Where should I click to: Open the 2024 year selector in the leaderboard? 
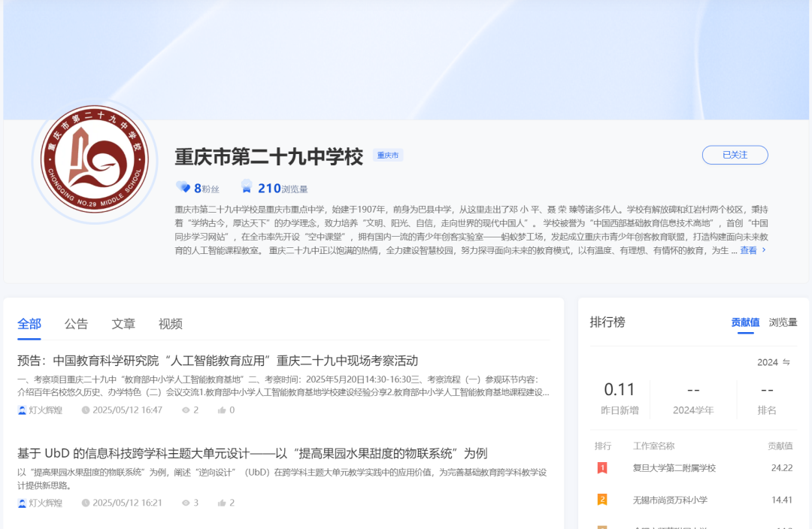774,362
